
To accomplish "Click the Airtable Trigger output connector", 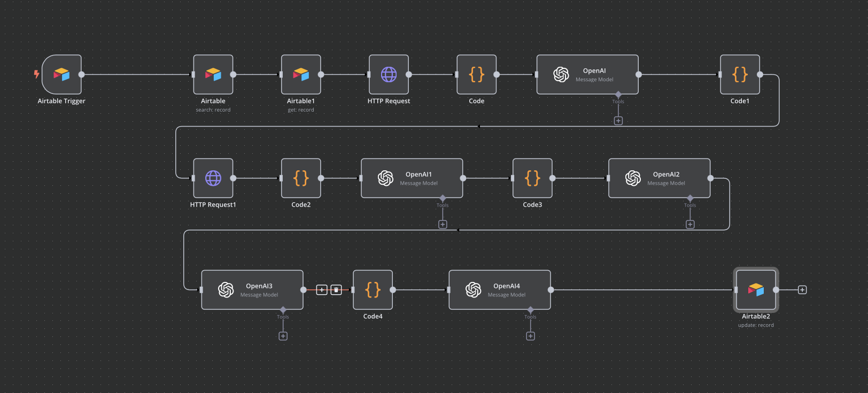I will tap(81, 74).
